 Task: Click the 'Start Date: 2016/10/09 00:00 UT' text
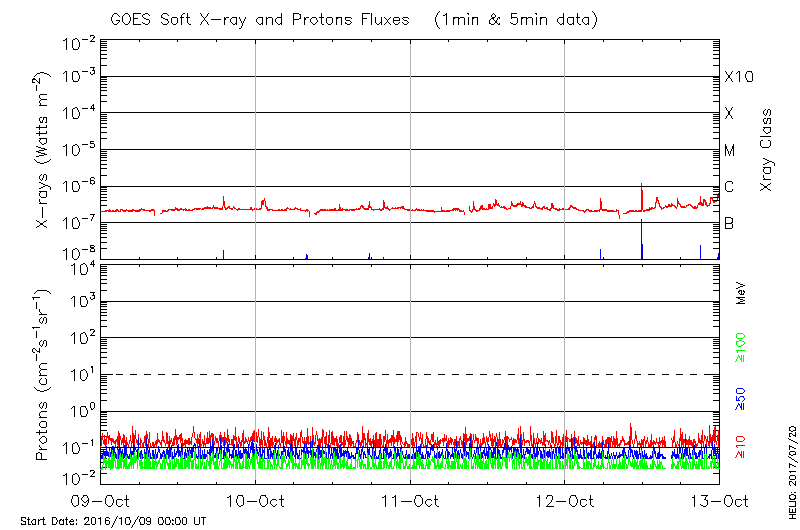tap(113, 522)
